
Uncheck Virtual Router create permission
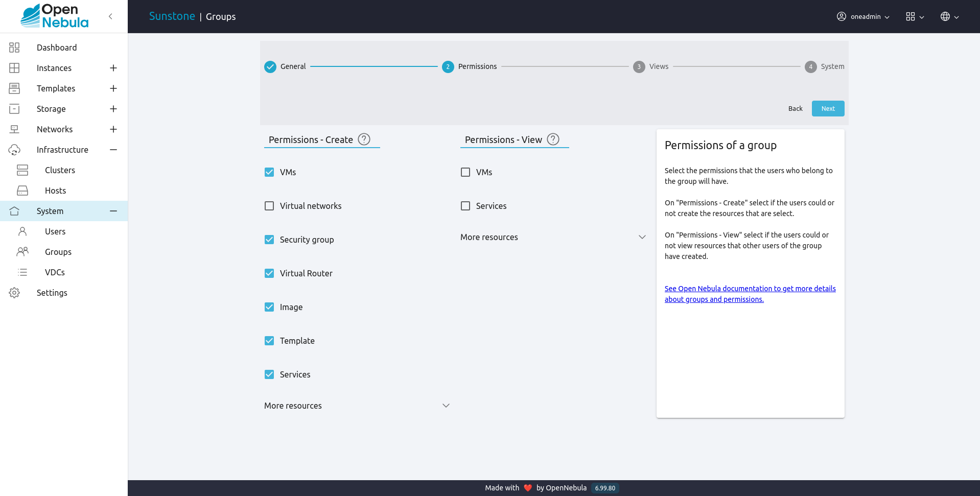point(269,273)
